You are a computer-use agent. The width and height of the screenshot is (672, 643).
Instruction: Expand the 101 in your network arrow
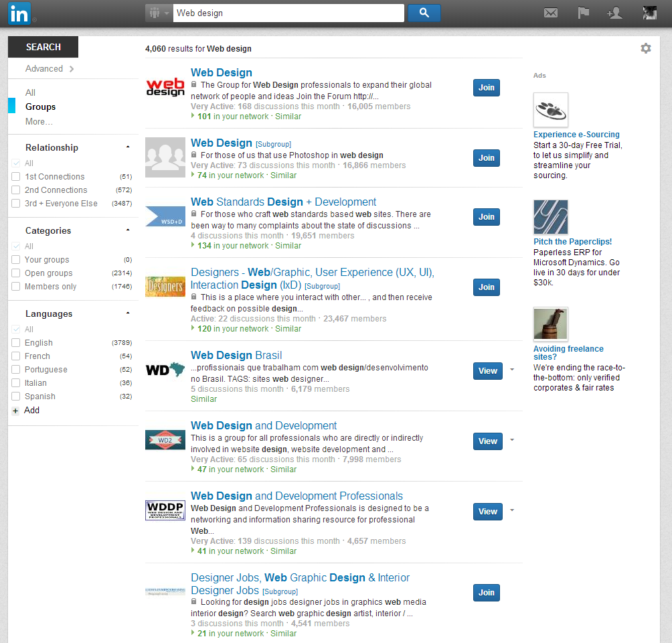pyautogui.click(x=193, y=116)
